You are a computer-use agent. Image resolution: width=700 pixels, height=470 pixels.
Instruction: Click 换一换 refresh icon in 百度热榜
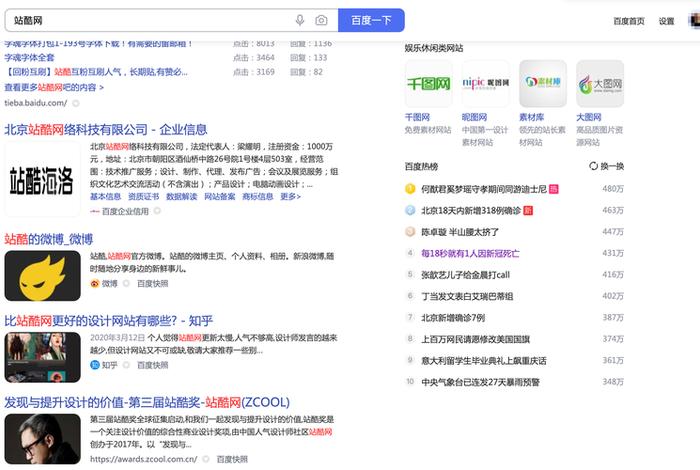[593, 166]
